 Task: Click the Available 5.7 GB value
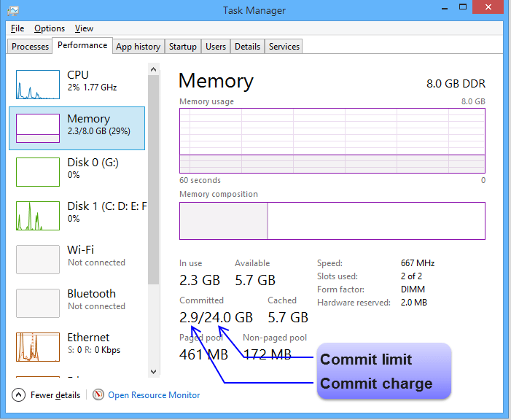tap(255, 280)
